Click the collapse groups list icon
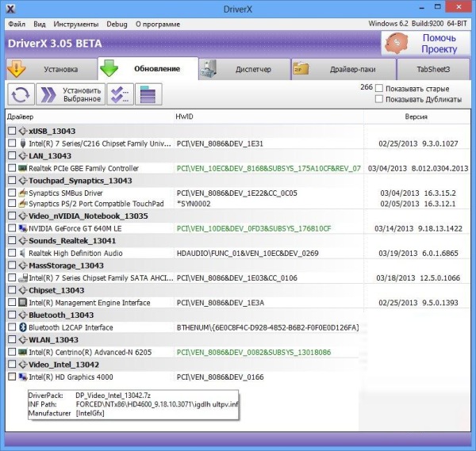The width and height of the screenshot is (476, 451). 144,94
